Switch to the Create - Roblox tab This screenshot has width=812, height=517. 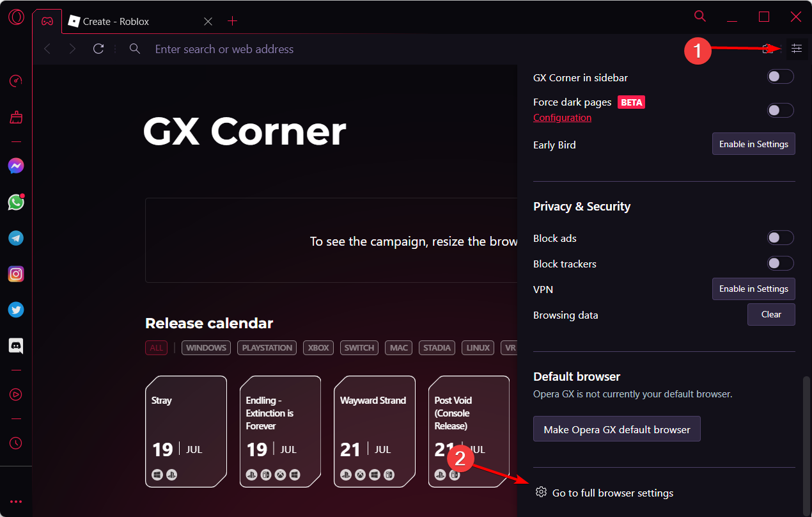(x=142, y=21)
